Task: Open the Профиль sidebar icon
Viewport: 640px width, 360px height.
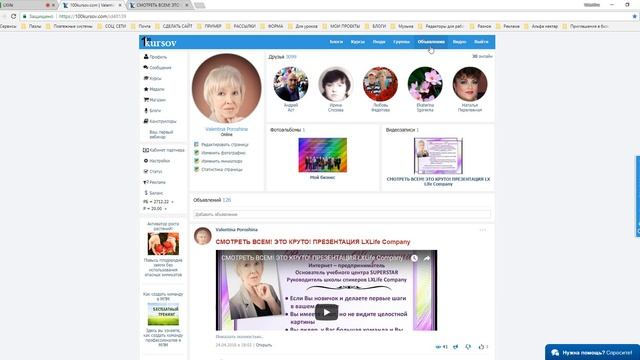Action: pos(146,57)
